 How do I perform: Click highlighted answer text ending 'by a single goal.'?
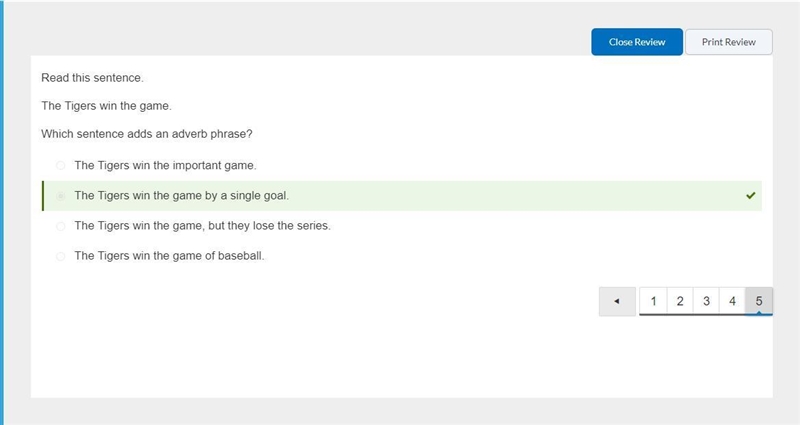click(182, 195)
